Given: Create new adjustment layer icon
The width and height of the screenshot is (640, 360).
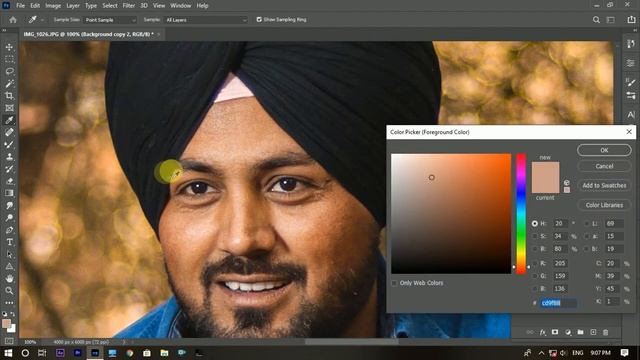Looking at the screenshot, I should click(568, 332).
